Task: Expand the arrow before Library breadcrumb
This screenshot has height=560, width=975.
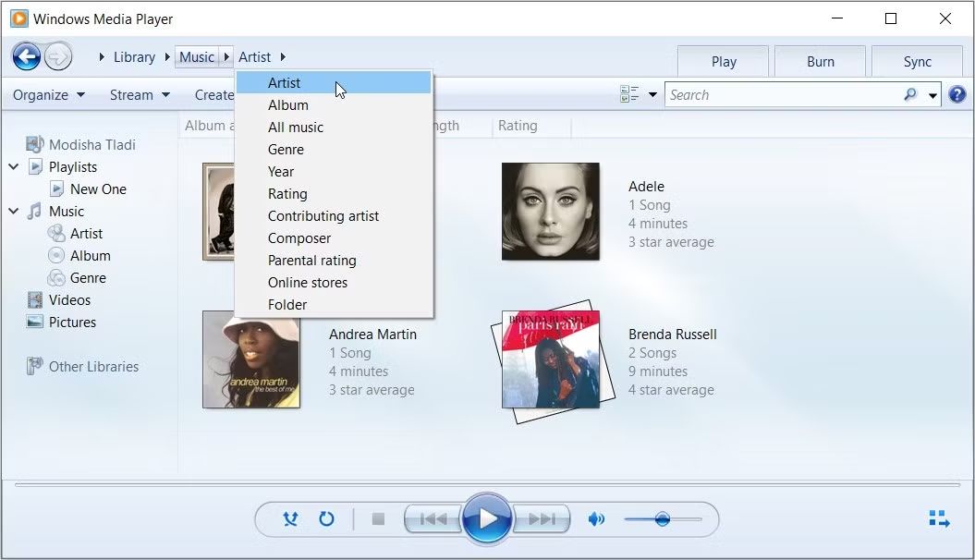Action: pyautogui.click(x=102, y=57)
